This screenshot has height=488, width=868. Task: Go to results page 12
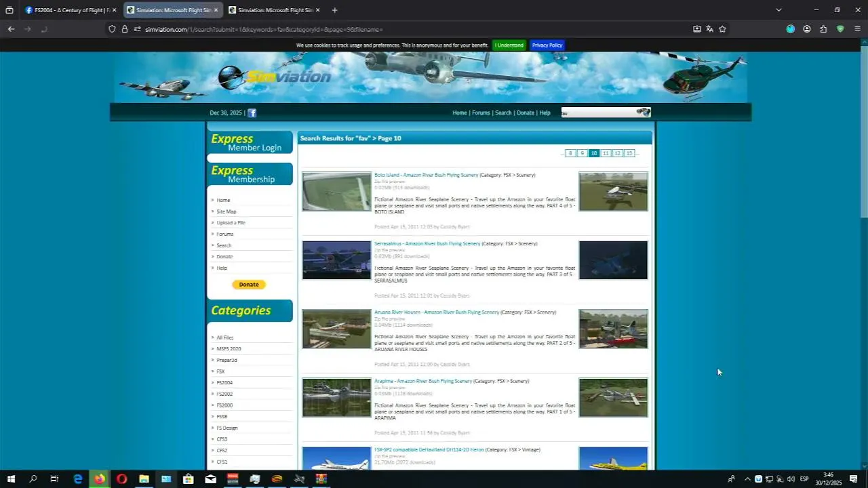617,154
